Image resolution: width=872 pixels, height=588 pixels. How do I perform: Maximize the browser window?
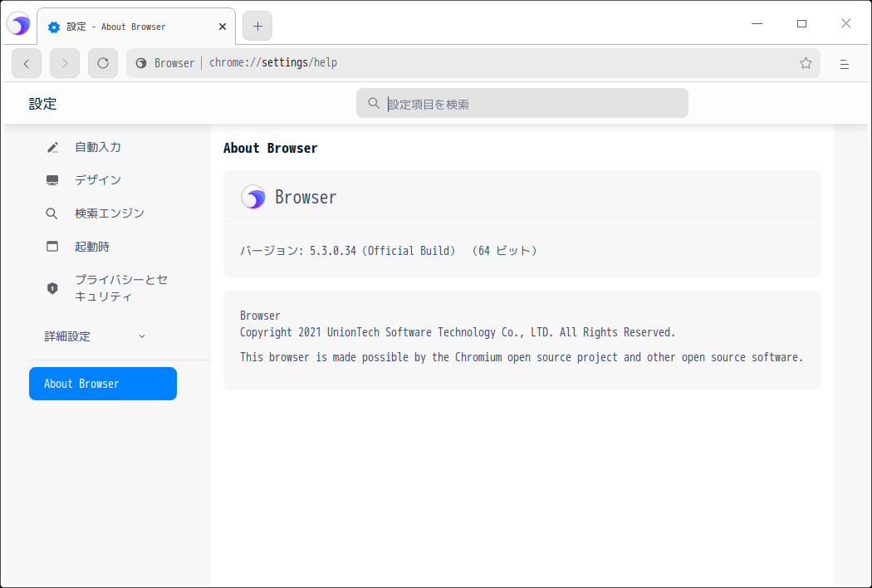coord(801,24)
